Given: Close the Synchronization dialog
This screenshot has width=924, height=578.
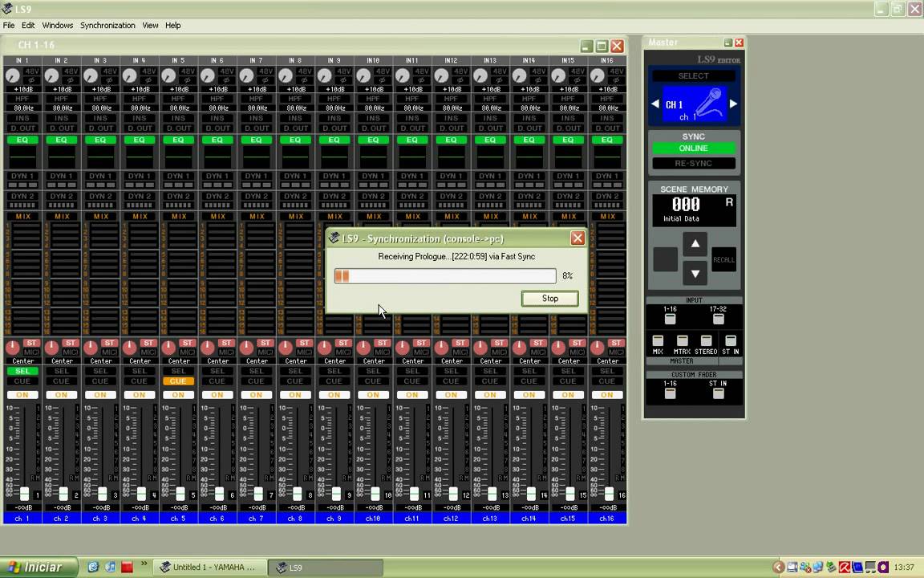Looking at the screenshot, I should tap(577, 238).
